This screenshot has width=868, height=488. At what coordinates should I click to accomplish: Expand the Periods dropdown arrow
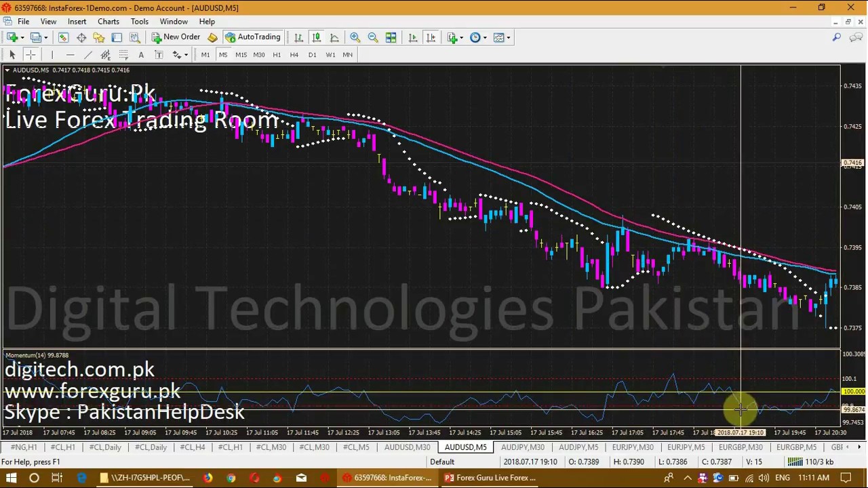tap(484, 37)
